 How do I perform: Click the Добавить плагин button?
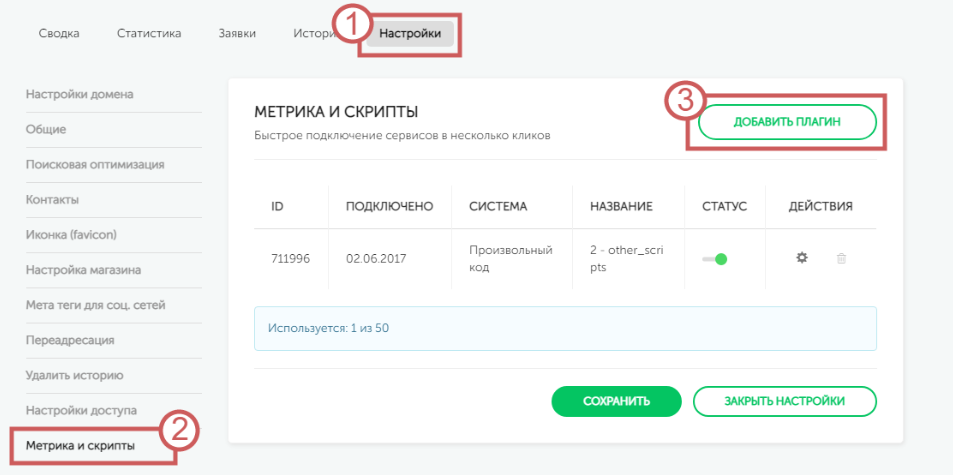pos(787,122)
